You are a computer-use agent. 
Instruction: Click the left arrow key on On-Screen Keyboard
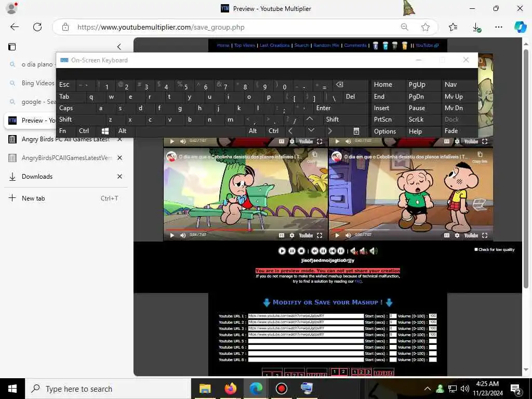[290, 131]
